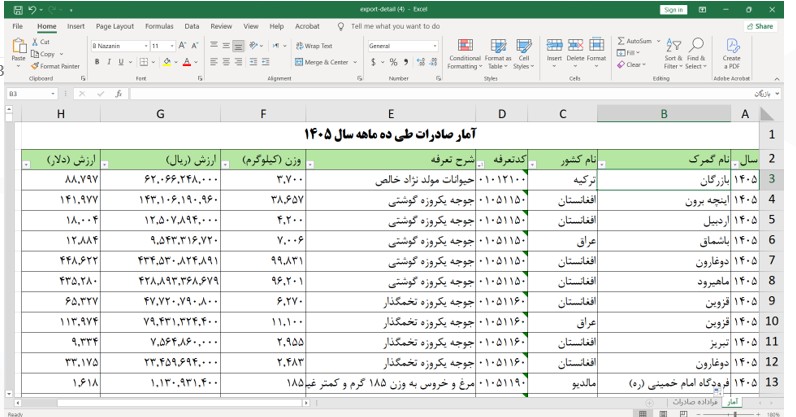Switch to the Acrobat tab
Viewport: 796px width, 417px height.
[x=307, y=26]
